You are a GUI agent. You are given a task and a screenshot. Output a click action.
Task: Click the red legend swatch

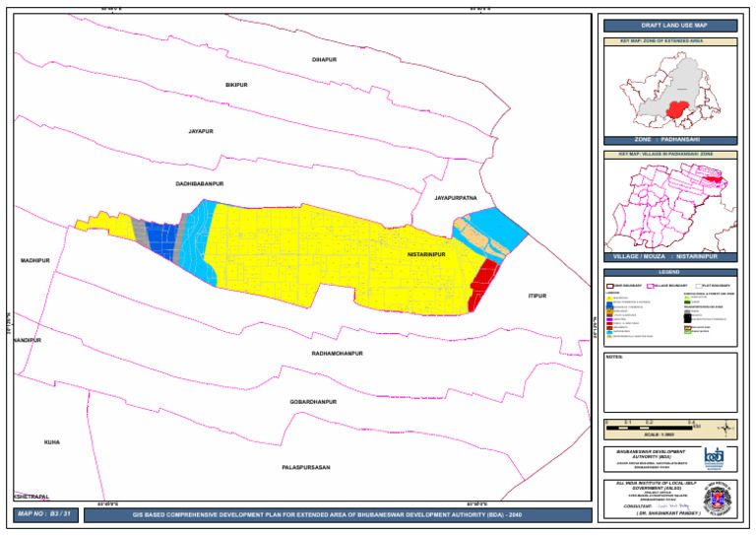pyautogui.click(x=609, y=323)
